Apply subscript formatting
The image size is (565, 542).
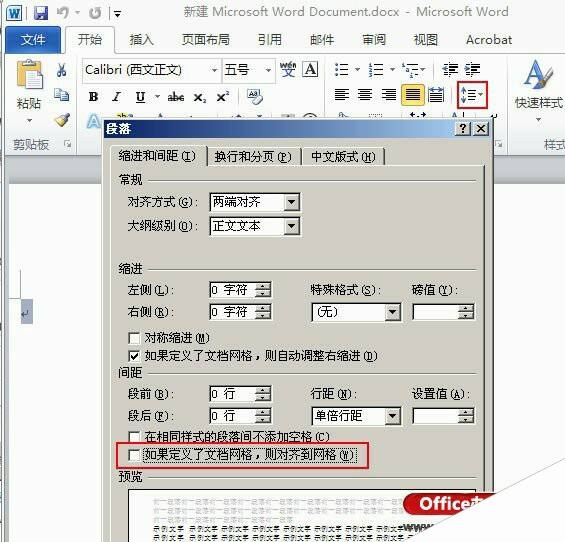point(200,97)
